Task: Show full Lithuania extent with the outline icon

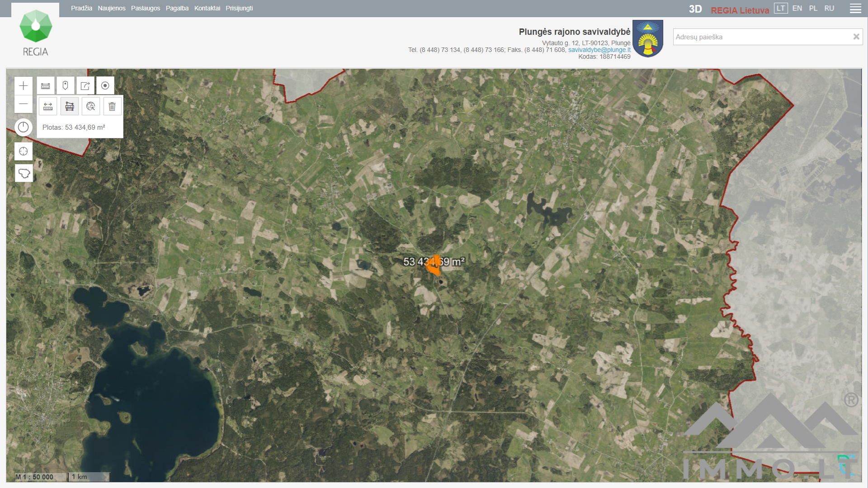Action: tap(24, 173)
